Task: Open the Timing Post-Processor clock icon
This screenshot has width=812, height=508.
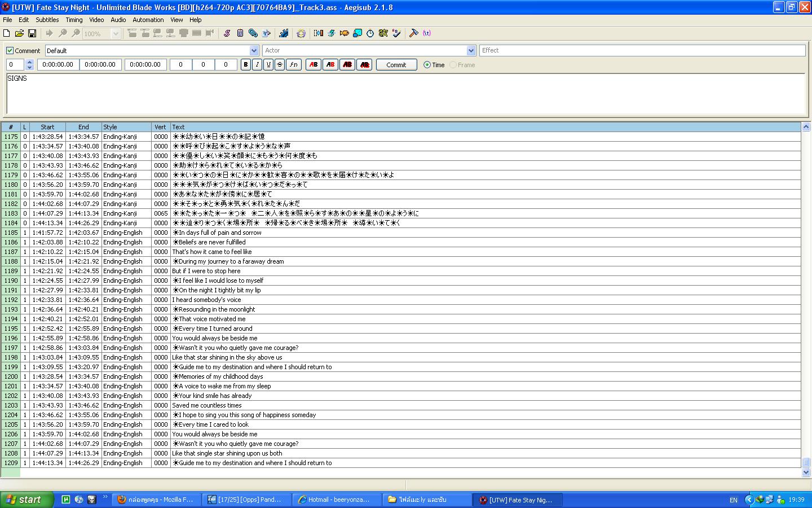Action: (370, 33)
